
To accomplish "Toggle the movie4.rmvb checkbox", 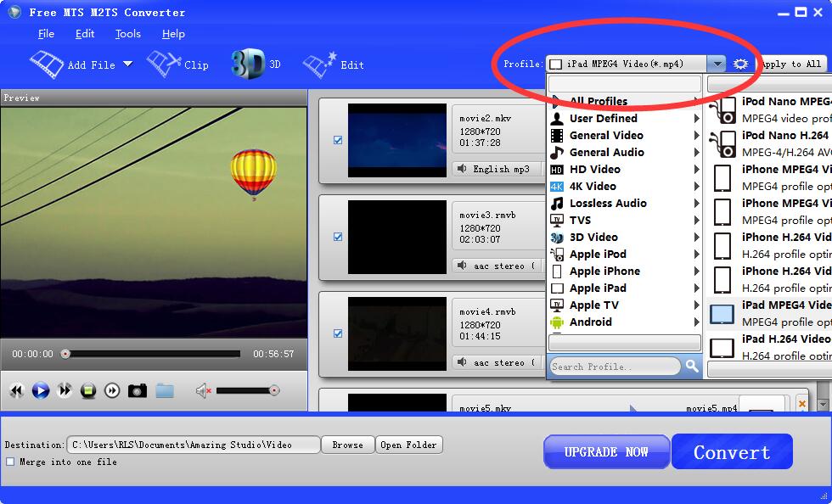I will click(x=338, y=333).
